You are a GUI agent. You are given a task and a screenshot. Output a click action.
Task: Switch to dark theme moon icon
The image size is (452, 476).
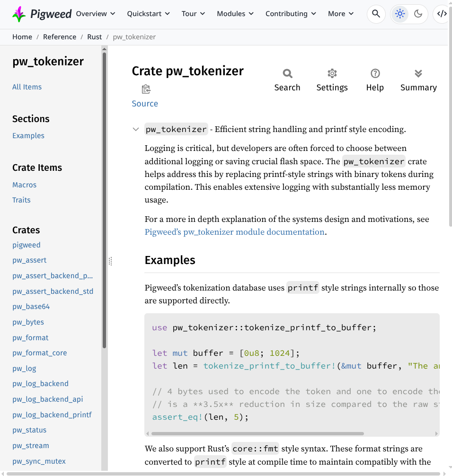point(418,14)
